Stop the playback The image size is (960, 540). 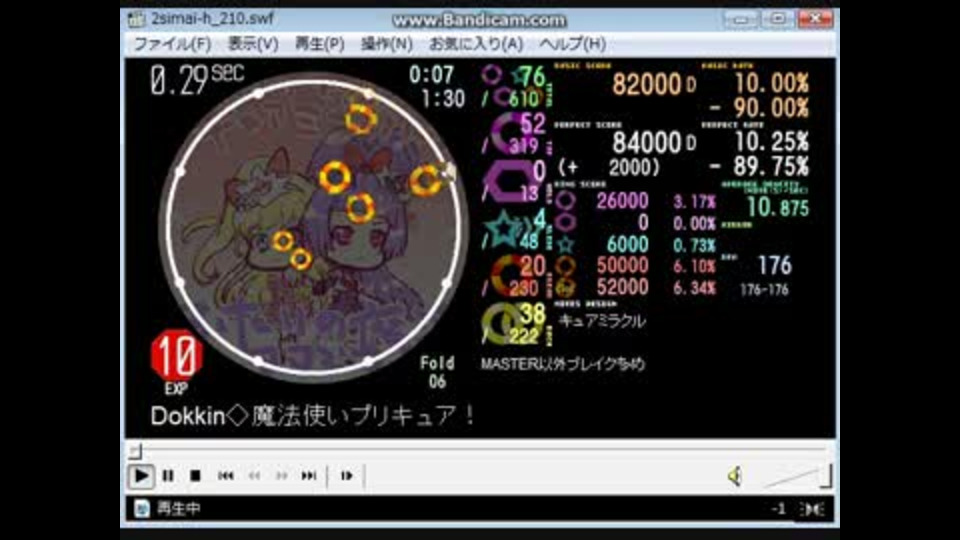click(x=195, y=476)
